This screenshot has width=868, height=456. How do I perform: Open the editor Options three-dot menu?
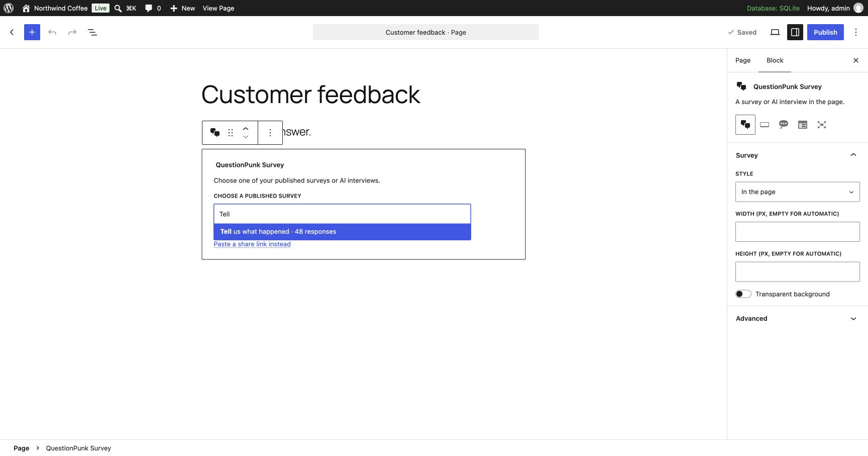pos(856,32)
